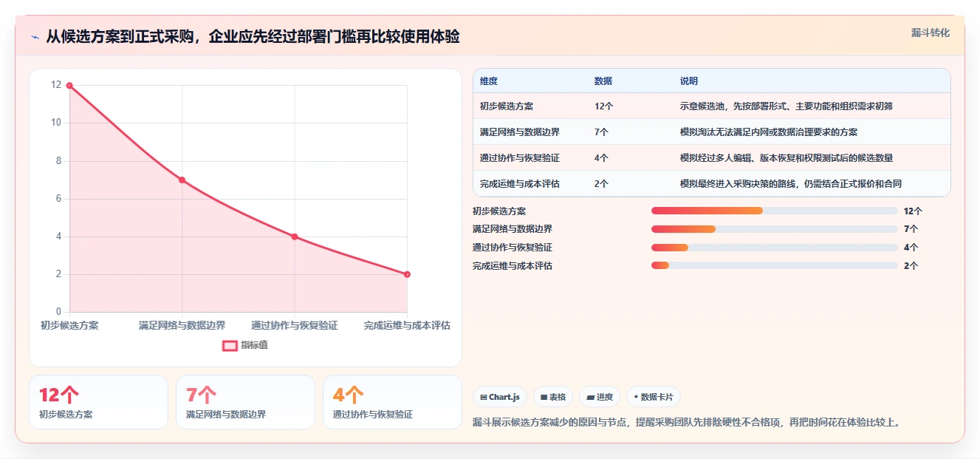Click table cell 通过协作与恢复验证
980x459 pixels.
click(520, 158)
